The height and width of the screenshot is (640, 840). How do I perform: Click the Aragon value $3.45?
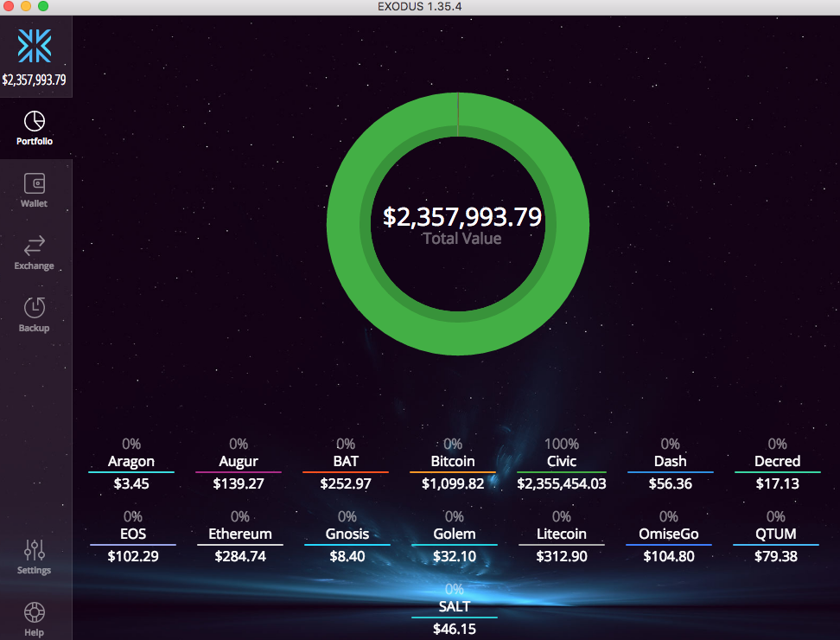(x=131, y=483)
